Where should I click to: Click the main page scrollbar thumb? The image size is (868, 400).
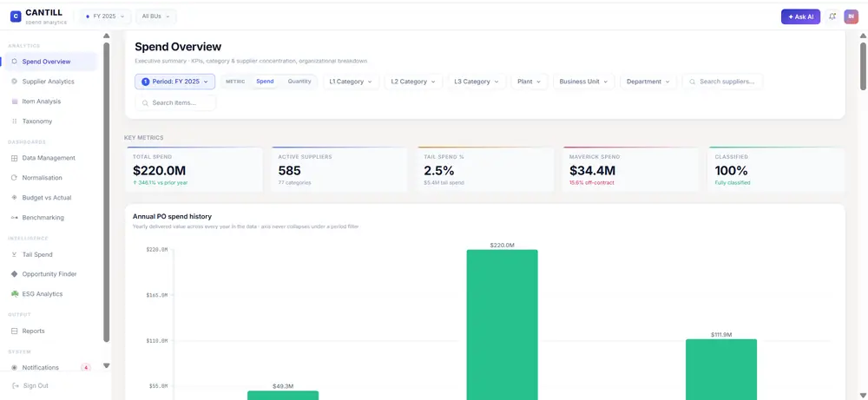point(863,66)
